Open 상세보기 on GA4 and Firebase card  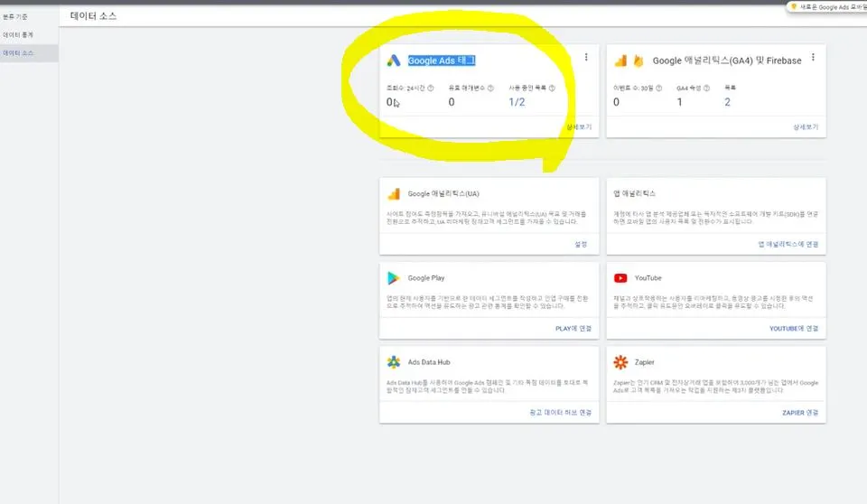806,126
